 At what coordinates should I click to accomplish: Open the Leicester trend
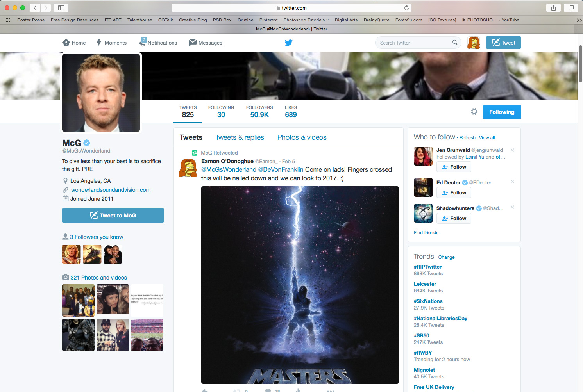tap(425, 284)
